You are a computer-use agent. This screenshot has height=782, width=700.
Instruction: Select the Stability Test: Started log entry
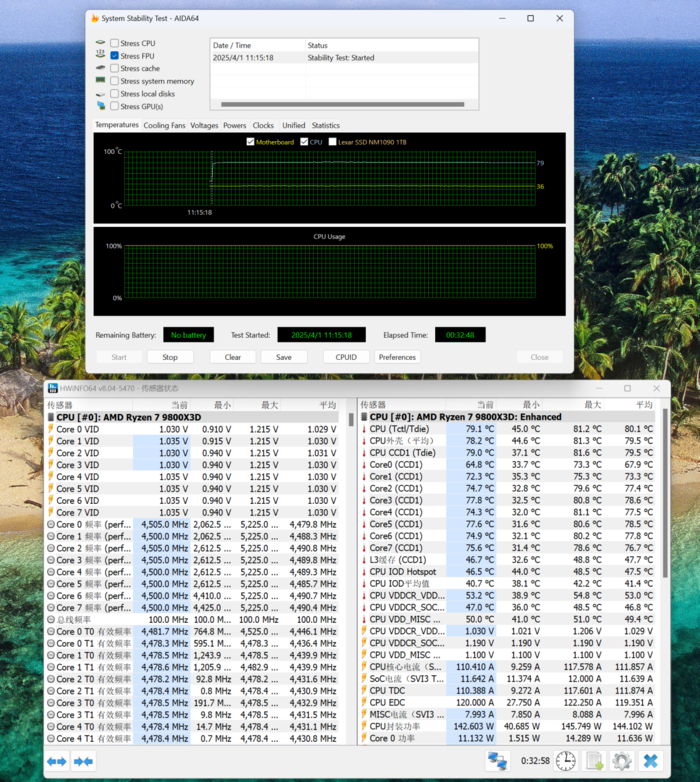point(344,58)
